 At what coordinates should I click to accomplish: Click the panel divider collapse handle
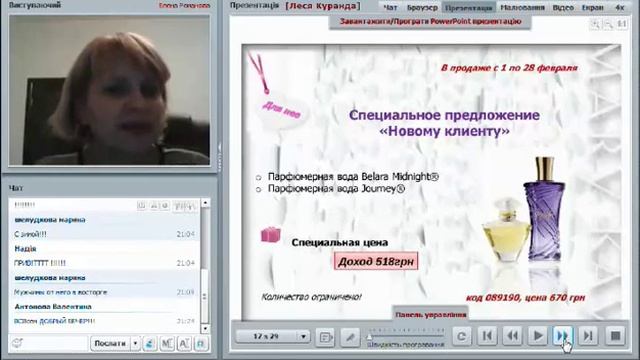click(x=220, y=157)
